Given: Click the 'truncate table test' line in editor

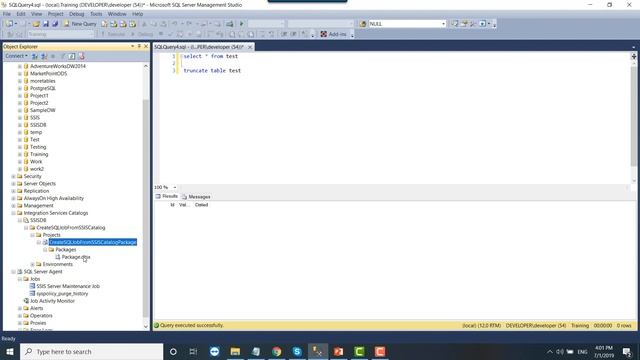Looking at the screenshot, I should (x=212, y=71).
